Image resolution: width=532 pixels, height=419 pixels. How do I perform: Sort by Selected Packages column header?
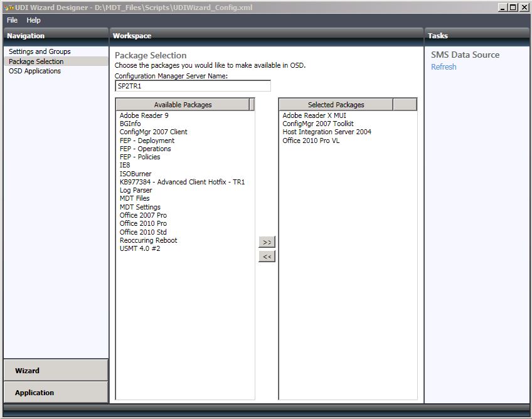click(x=336, y=105)
